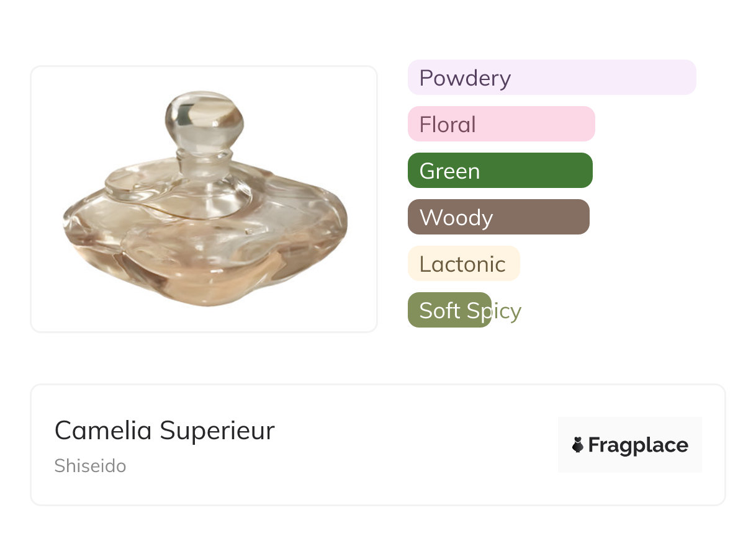Click the Shiseido brand name
The height and width of the screenshot is (536, 756).
(90, 466)
